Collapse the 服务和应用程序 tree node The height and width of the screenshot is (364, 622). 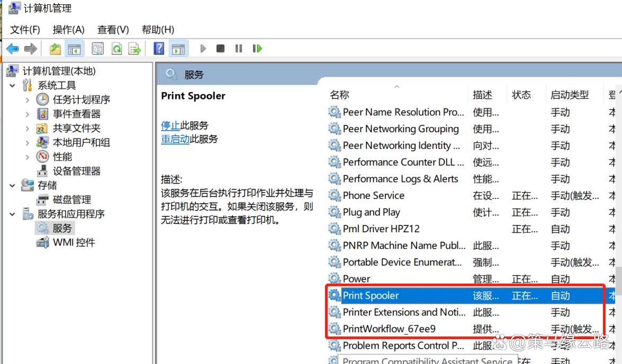tap(12, 214)
